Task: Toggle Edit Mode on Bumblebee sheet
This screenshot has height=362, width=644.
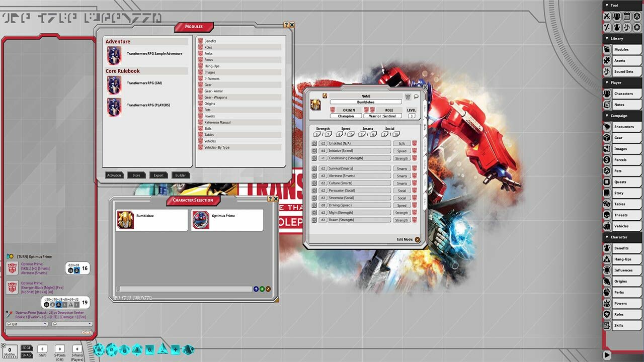Action: point(417,239)
